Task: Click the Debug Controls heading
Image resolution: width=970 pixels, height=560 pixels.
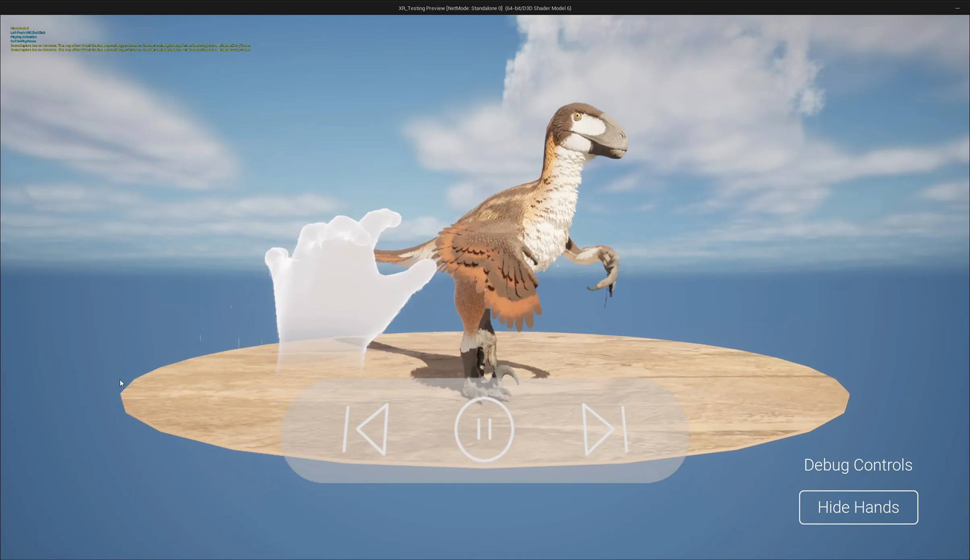Action: (x=858, y=465)
